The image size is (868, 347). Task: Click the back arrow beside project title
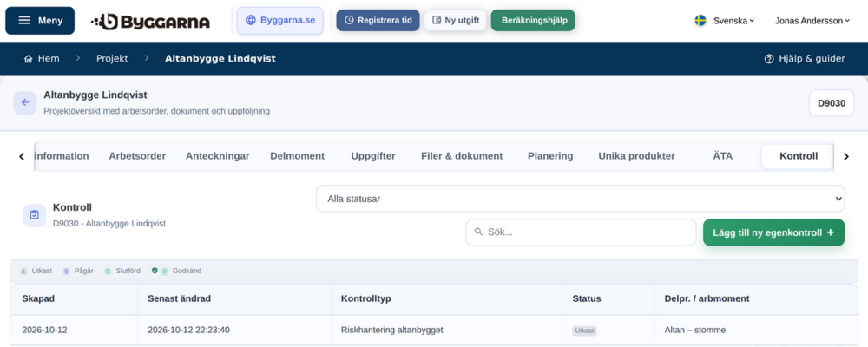(25, 102)
